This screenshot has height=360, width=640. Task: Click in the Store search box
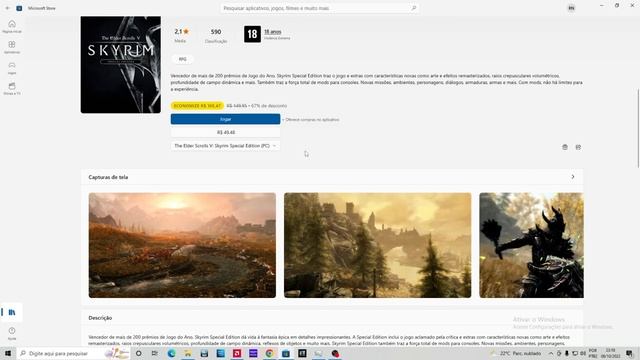[320, 8]
